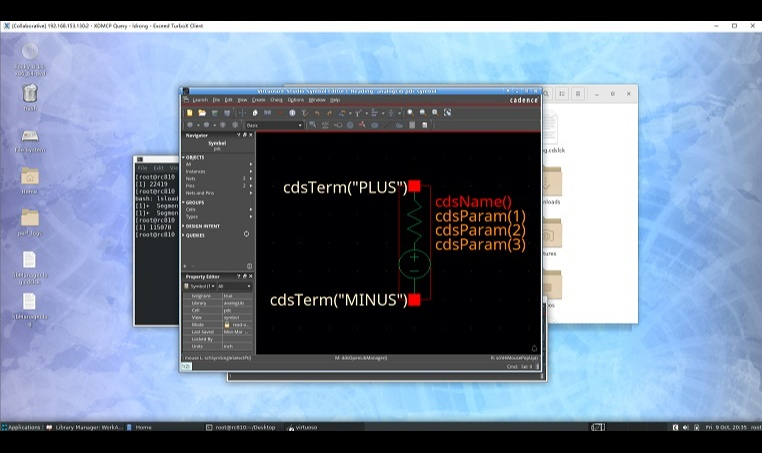Select the cdsName() label on canvas
This screenshot has width=762, height=453.
coord(473,202)
